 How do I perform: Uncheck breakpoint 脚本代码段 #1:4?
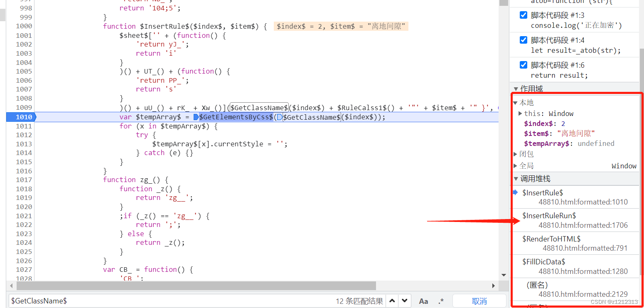pyautogui.click(x=524, y=40)
